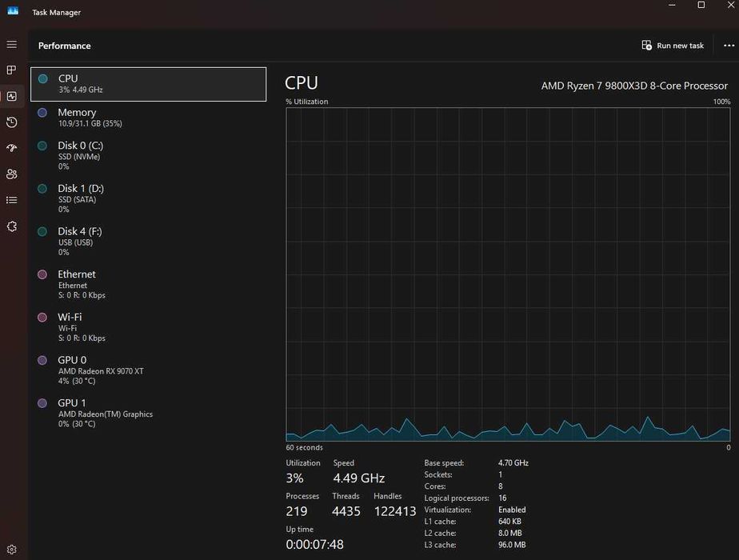The height and width of the screenshot is (560, 739).
Task: Click Run new task button
Action: tap(673, 46)
